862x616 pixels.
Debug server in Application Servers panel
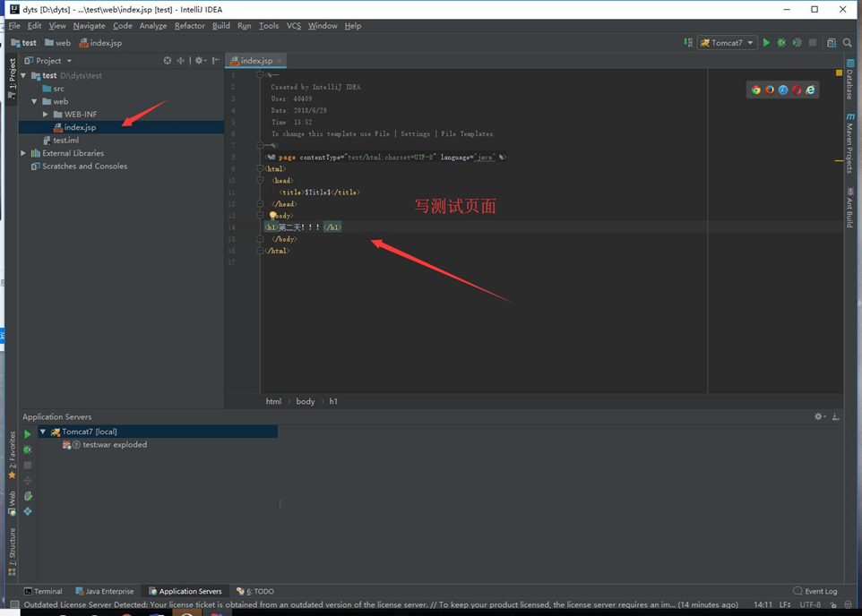28,449
